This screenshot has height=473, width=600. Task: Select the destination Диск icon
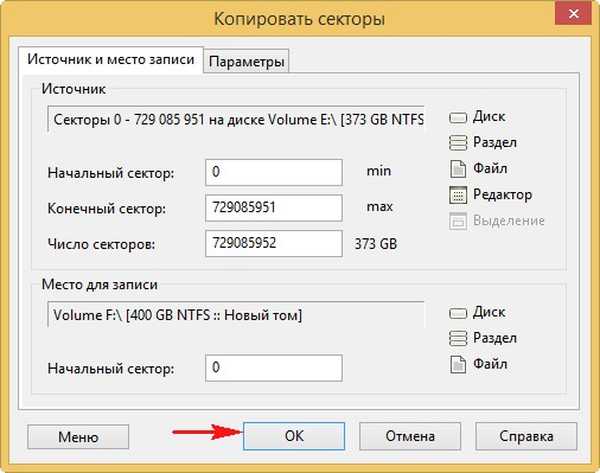pyautogui.click(x=458, y=313)
